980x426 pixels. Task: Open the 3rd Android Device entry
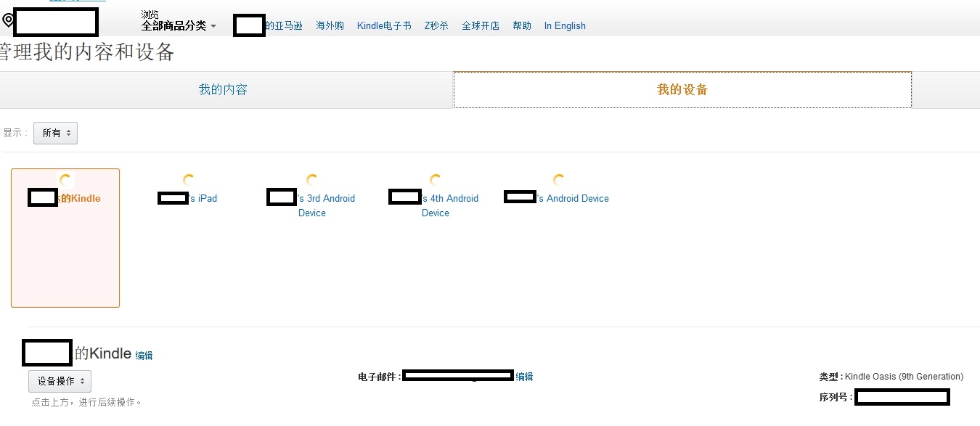click(x=311, y=205)
